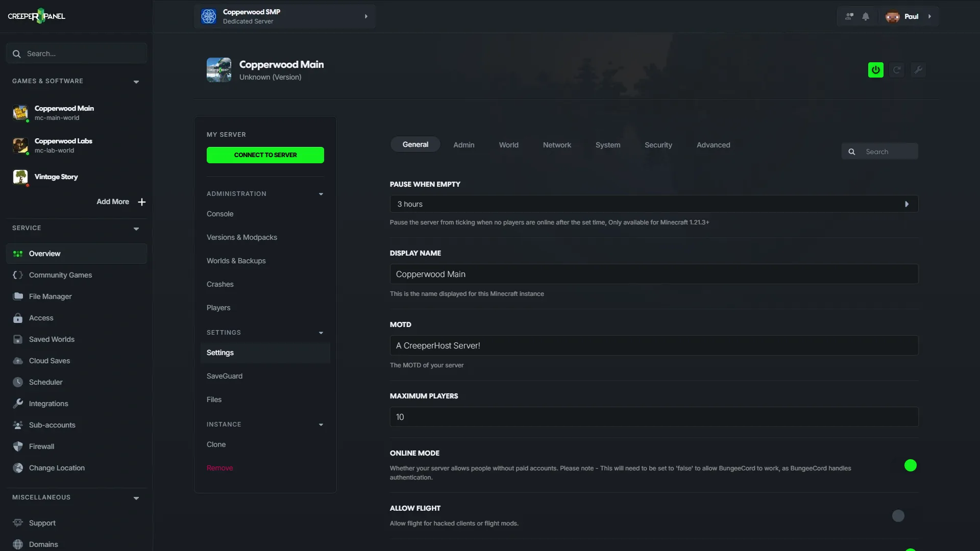Switch to the Admin tab

click(x=463, y=145)
